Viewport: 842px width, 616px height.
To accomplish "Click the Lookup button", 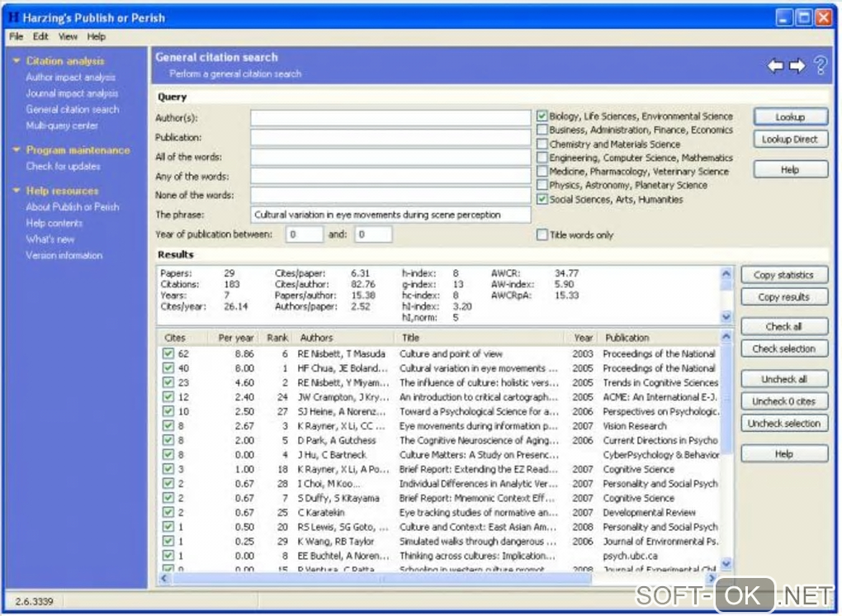I will click(x=791, y=117).
